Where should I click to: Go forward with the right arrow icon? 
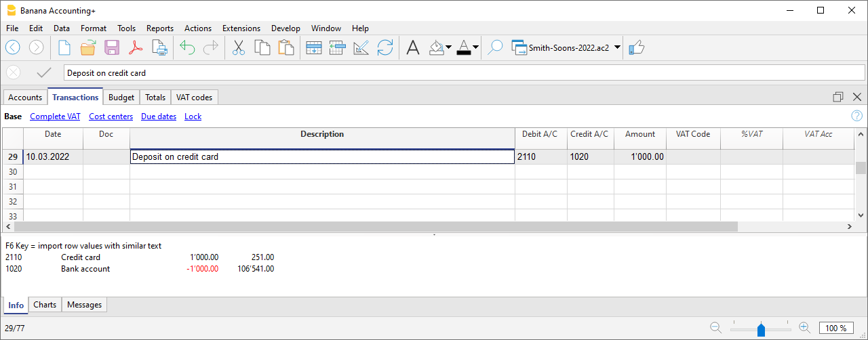37,47
